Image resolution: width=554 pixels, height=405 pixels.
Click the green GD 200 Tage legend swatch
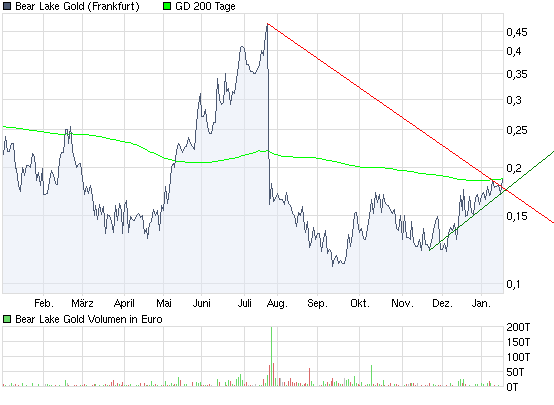[x=167, y=6]
